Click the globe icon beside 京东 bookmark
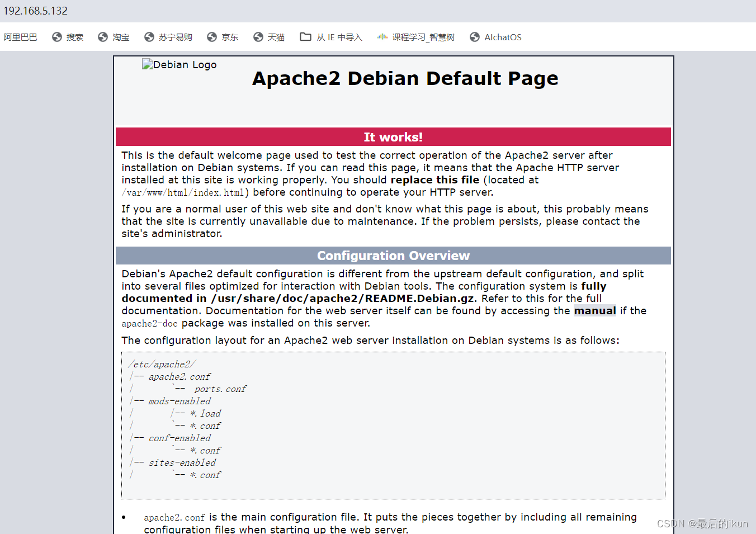Viewport: 756px width, 534px height. 212,37
